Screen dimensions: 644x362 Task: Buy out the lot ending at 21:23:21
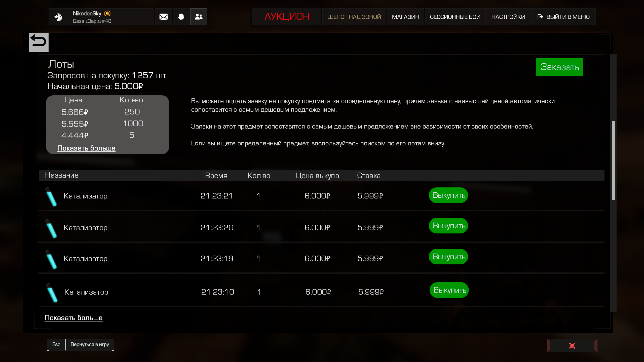pyautogui.click(x=448, y=195)
